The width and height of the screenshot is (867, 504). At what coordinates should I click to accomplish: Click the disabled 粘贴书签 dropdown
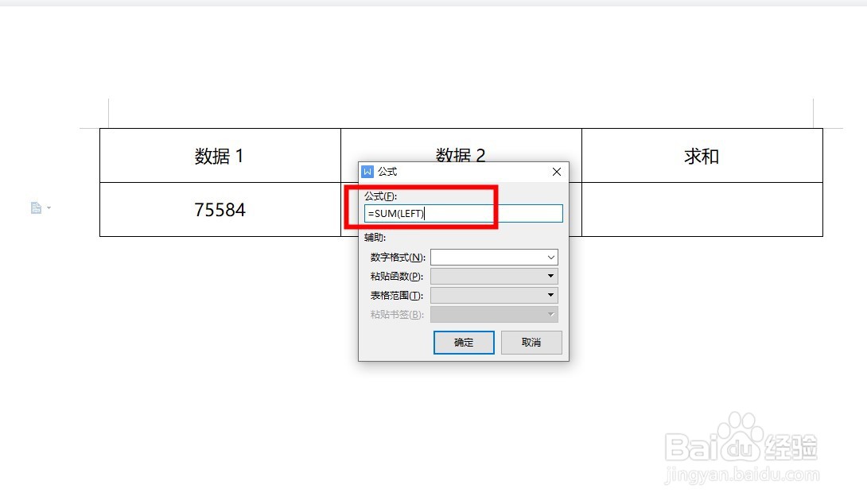[x=494, y=315]
